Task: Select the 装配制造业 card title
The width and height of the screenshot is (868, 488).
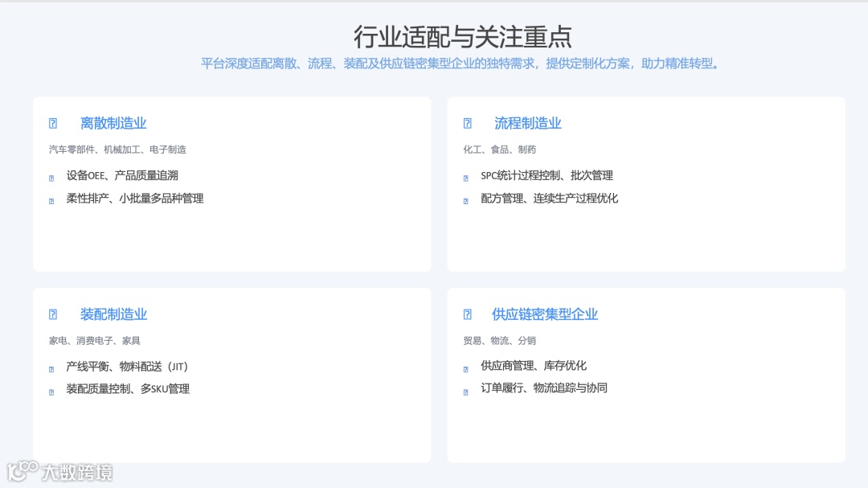Action: pos(113,314)
